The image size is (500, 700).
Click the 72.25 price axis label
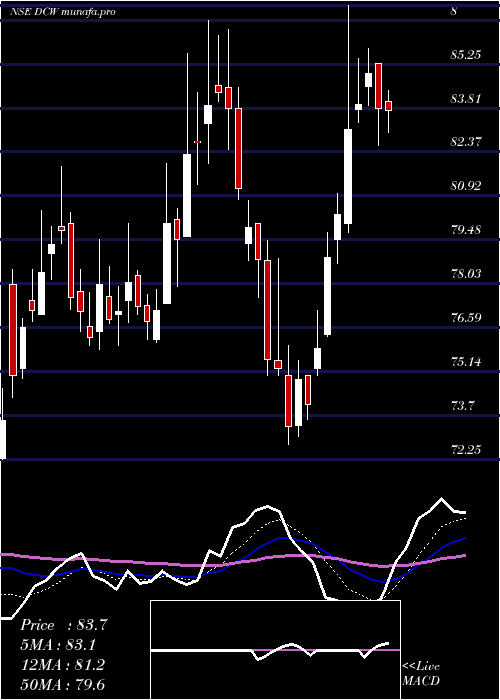466,450
